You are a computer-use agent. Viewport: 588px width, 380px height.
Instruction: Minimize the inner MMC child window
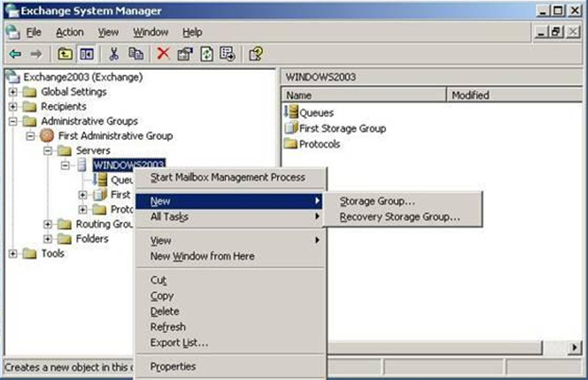coord(541,32)
